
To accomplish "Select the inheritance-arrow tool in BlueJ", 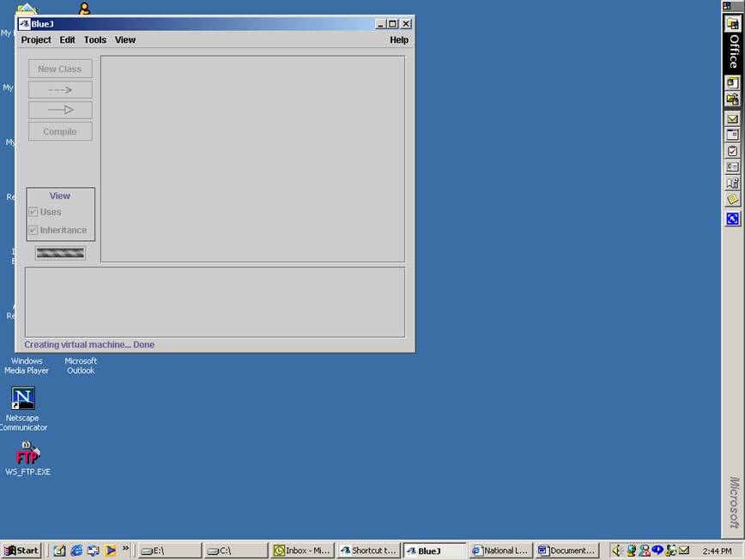I will 59,110.
